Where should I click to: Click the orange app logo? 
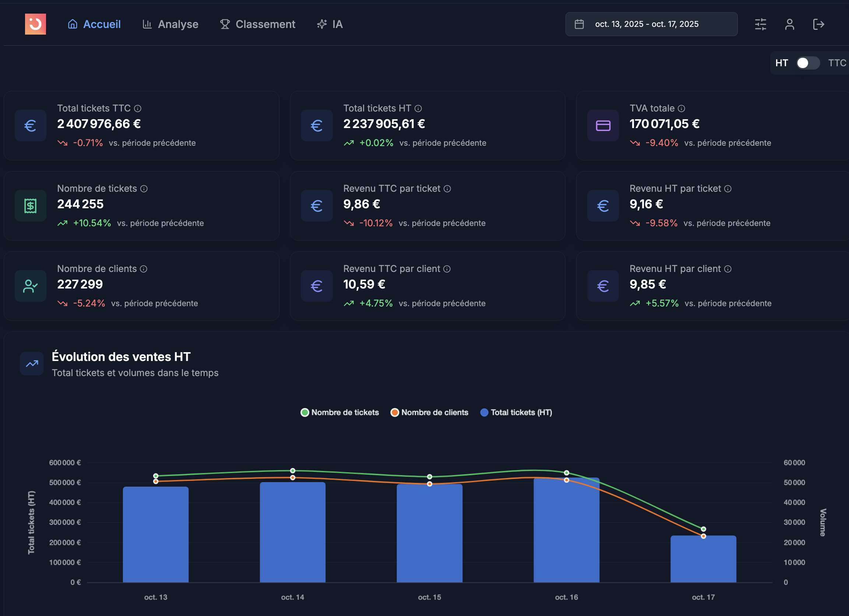[36, 24]
